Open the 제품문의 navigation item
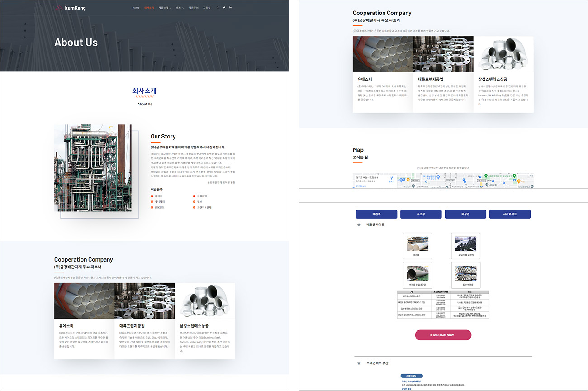The image size is (588, 391). point(194,8)
